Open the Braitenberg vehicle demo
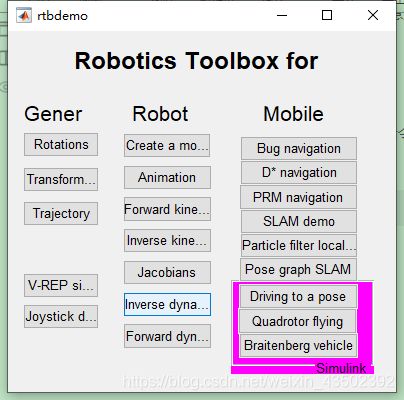Viewport: 404px width, 400px height. coord(298,345)
